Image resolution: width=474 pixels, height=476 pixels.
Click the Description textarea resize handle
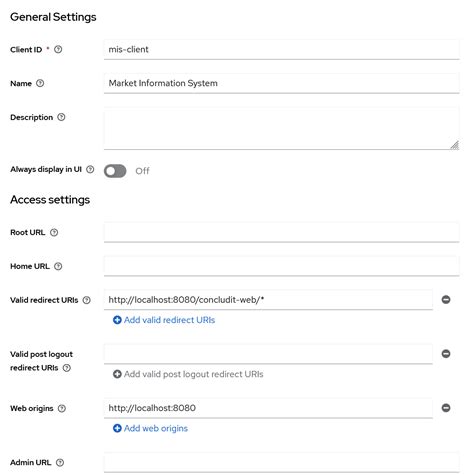(x=455, y=145)
